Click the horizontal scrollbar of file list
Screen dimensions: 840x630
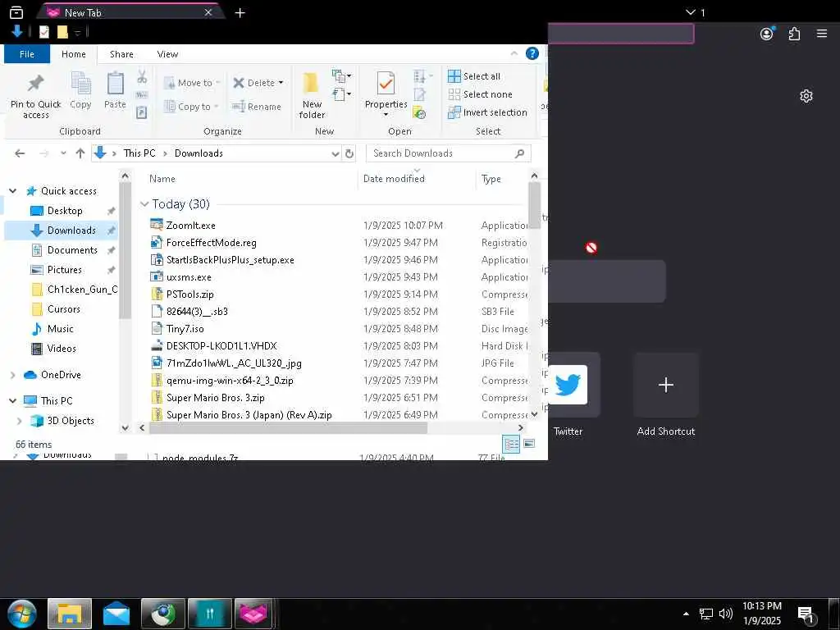[x=288, y=428]
